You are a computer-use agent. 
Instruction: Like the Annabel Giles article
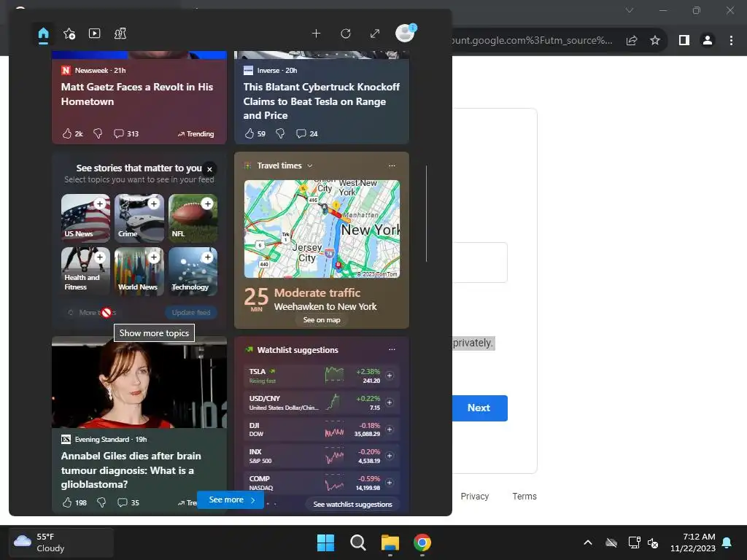67,502
